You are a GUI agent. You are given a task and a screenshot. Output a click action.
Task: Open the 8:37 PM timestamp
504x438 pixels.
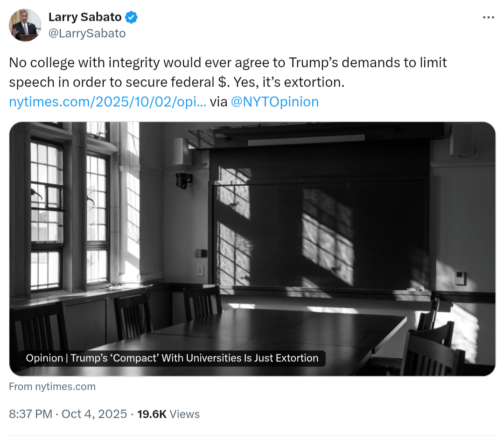pos(30,414)
